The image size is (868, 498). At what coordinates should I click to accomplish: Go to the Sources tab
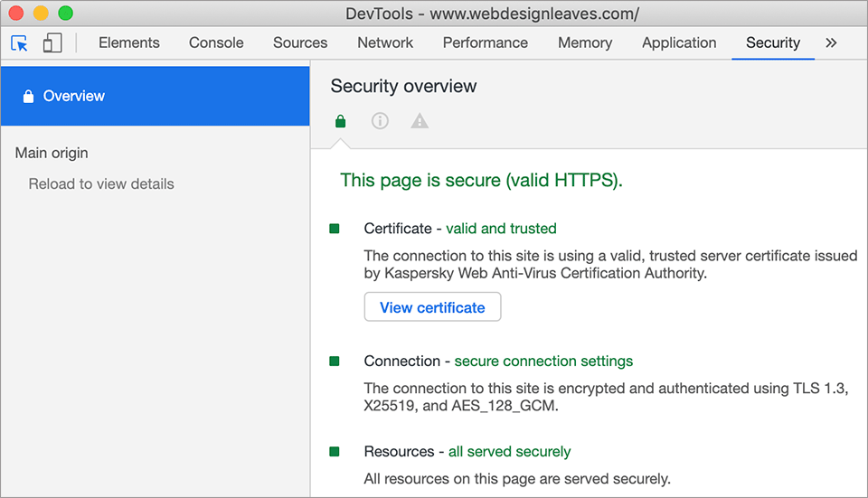point(300,42)
